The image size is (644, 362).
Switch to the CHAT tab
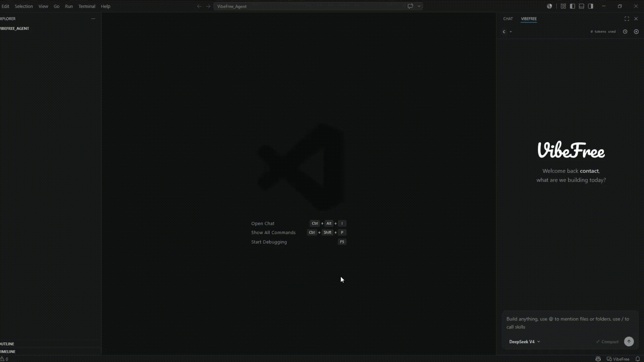point(508,19)
